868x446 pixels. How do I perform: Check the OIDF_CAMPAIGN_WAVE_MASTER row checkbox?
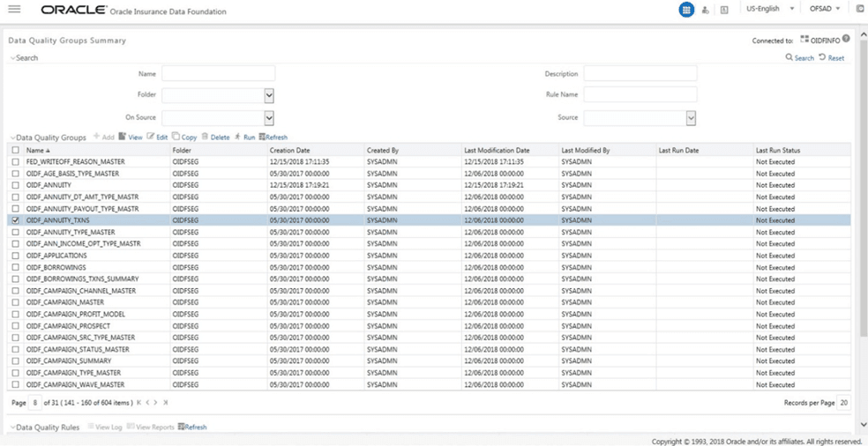click(16, 384)
